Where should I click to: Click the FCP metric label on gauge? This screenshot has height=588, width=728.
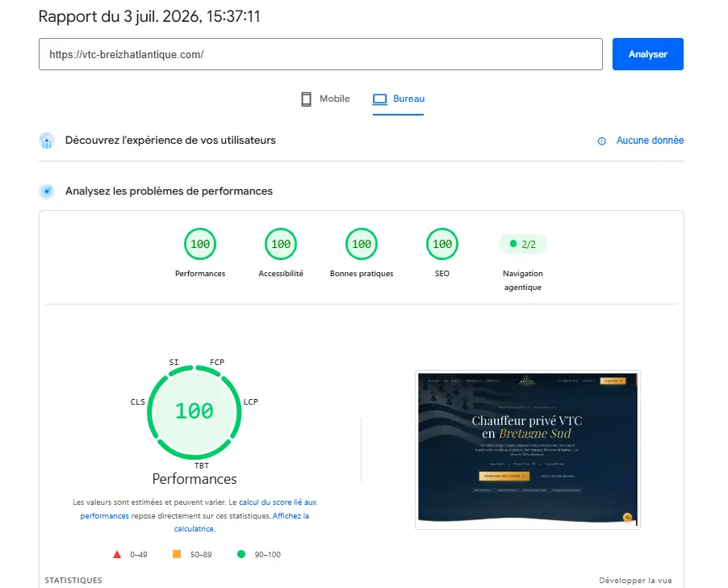(217, 362)
